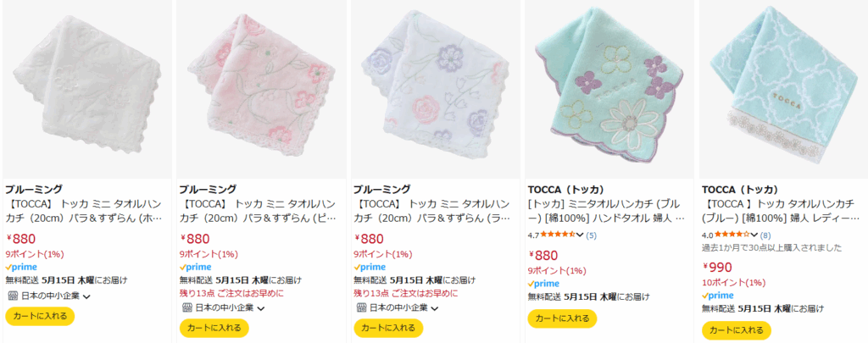This screenshot has width=868, height=343.
Task: Add white rose towel to cart
Action: 40,317
